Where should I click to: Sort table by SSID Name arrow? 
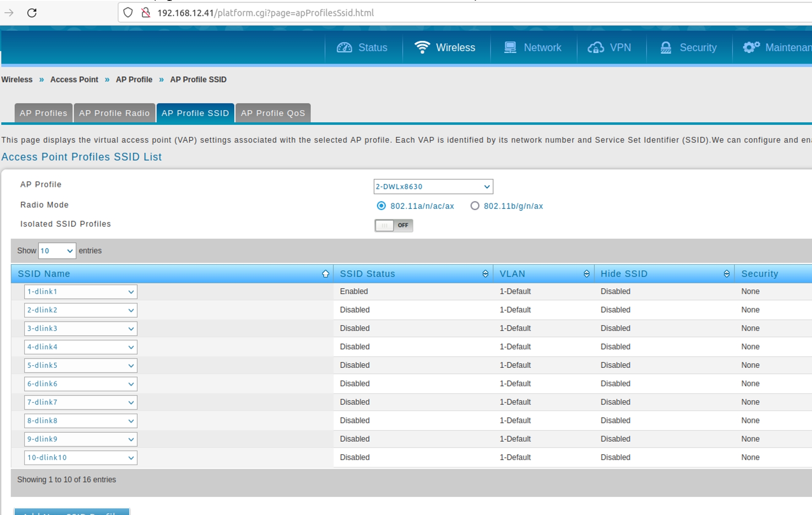325,274
